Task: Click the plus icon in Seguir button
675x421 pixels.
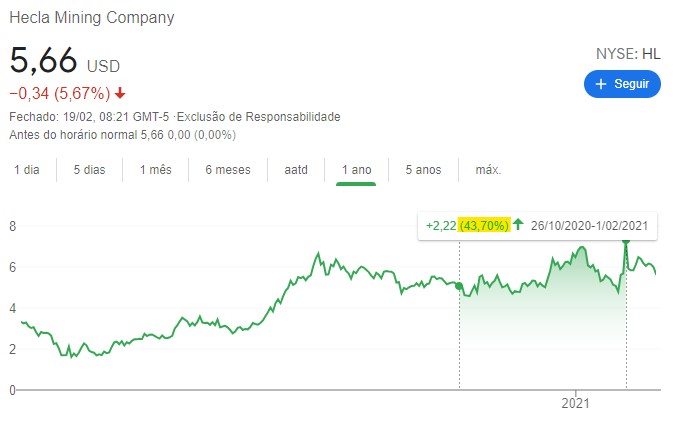Action: (x=601, y=85)
